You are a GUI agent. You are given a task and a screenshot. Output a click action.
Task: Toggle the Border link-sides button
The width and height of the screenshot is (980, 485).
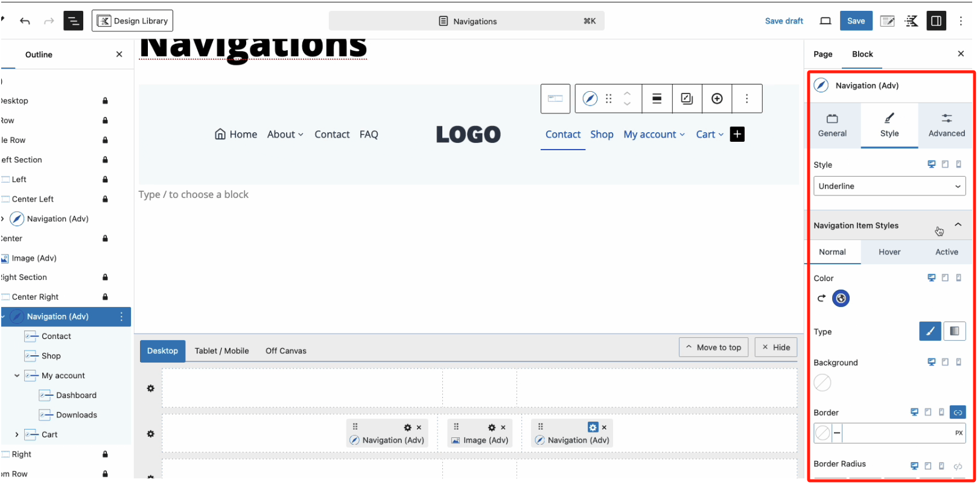click(957, 413)
